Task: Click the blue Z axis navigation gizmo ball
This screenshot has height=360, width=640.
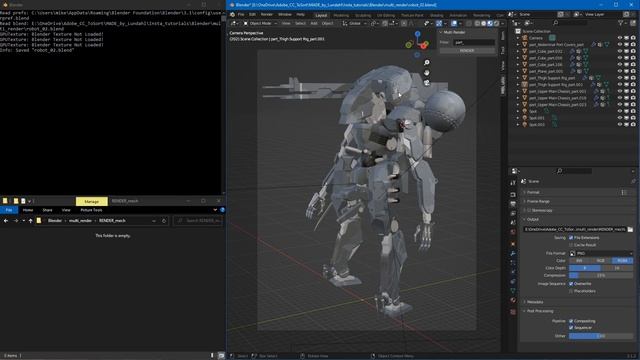Action: (418, 34)
